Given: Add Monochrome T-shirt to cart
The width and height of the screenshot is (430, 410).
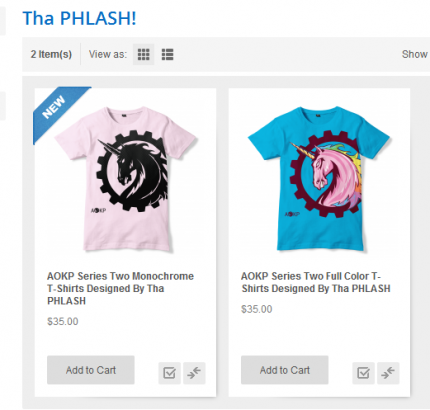Looking at the screenshot, I should tap(91, 370).
